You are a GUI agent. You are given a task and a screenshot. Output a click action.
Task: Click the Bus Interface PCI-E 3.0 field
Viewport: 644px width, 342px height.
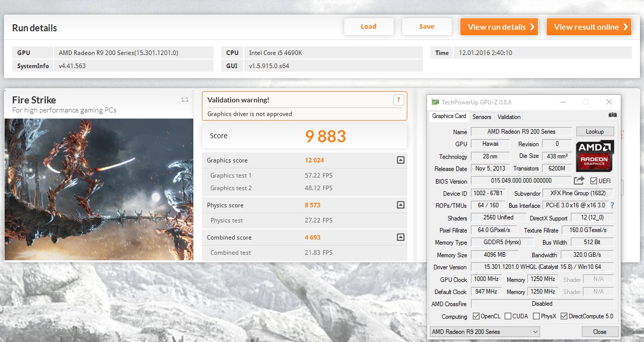tap(575, 205)
